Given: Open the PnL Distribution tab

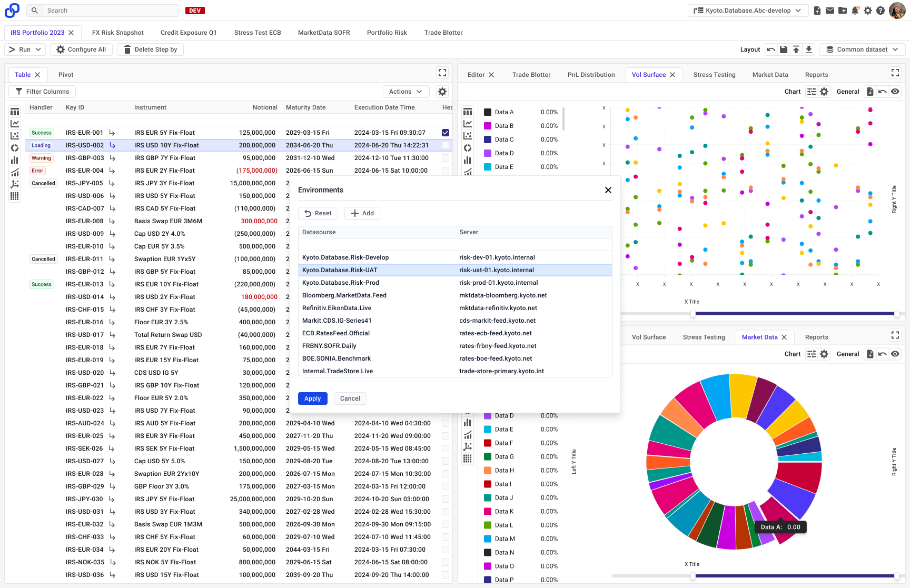Looking at the screenshot, I should point(591,75).
